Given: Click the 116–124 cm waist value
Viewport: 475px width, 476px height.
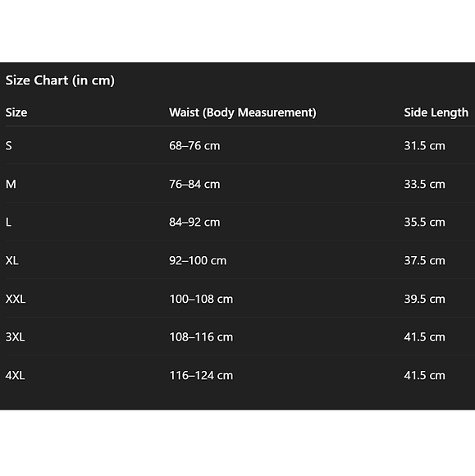Looking at the screenshot, I should [x=201, y=376].
